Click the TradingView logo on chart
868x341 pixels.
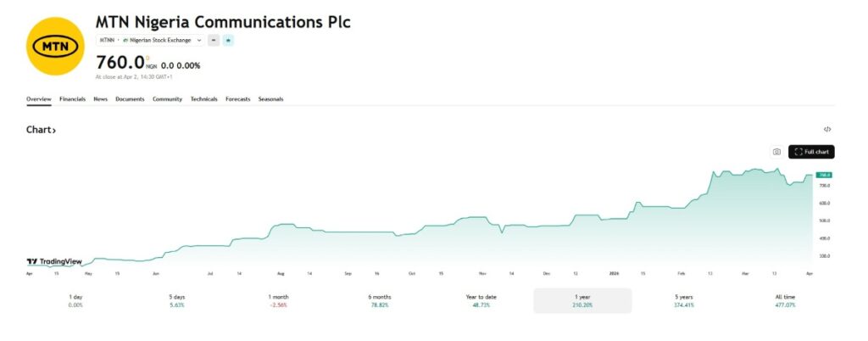coord(54,262)
